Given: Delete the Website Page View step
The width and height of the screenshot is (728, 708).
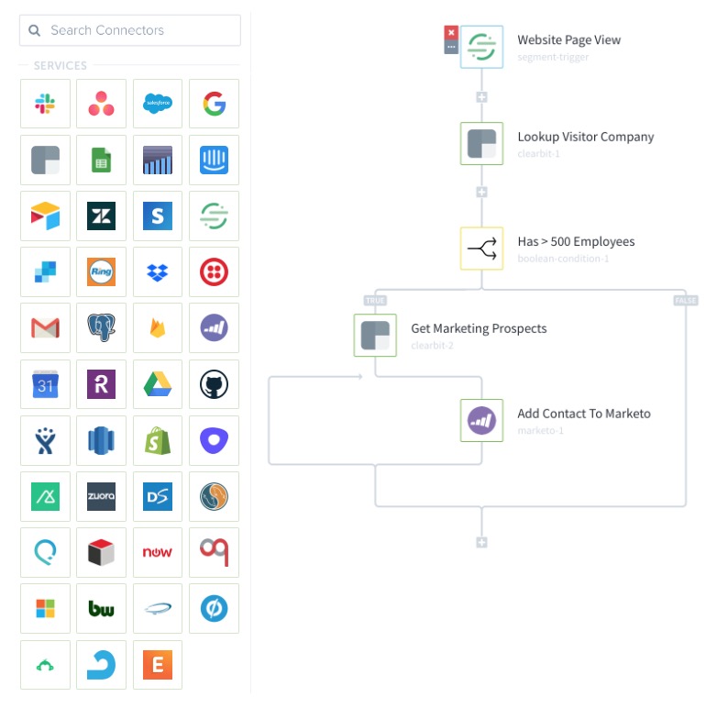Looking at the screenshot, I should [x=451, y=32].
